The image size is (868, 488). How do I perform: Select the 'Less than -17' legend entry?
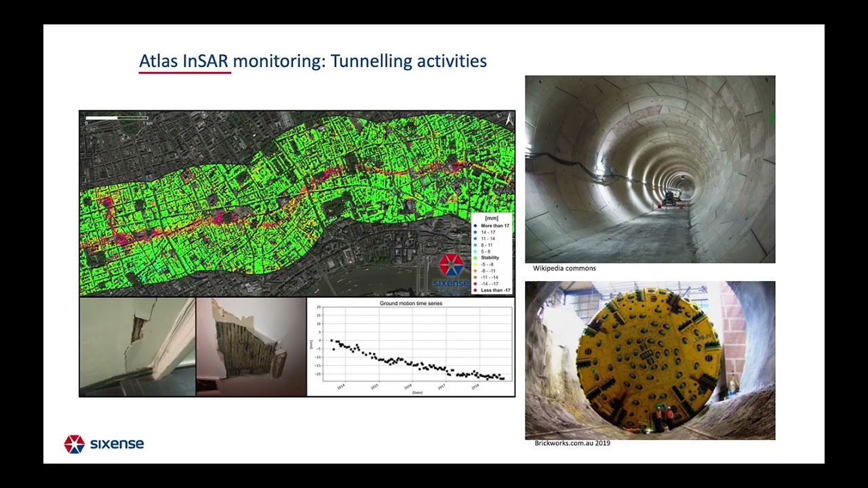[x=491, y=290]
